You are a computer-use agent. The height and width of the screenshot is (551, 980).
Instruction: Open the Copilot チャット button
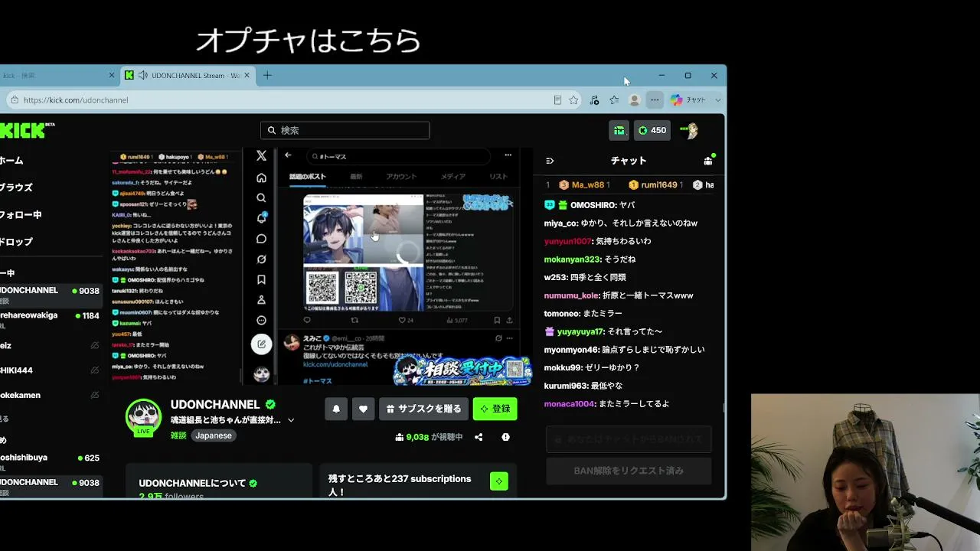click(688, 100)
